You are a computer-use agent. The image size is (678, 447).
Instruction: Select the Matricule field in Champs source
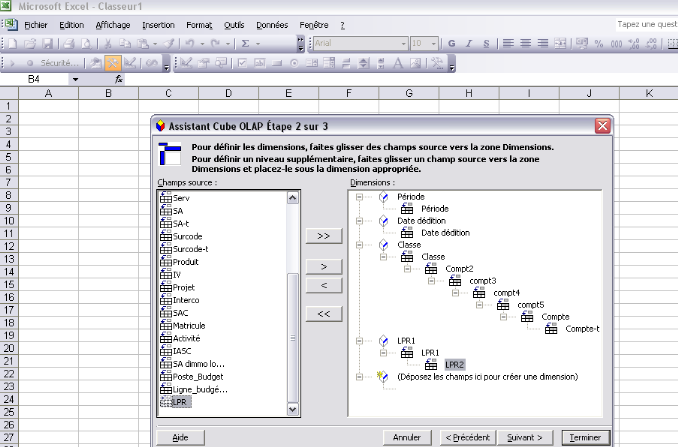point(189,325)
